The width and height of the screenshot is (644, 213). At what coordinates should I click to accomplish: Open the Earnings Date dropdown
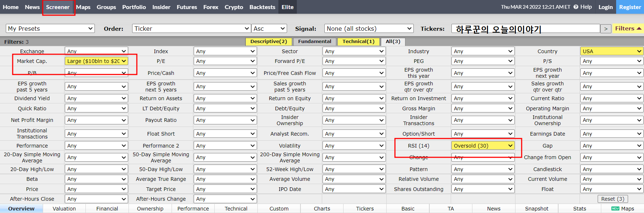pos(612,134)
